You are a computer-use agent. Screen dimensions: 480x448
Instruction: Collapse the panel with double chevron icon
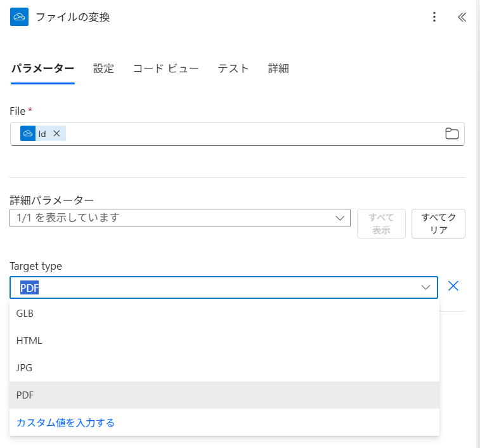tap(462, 17)
